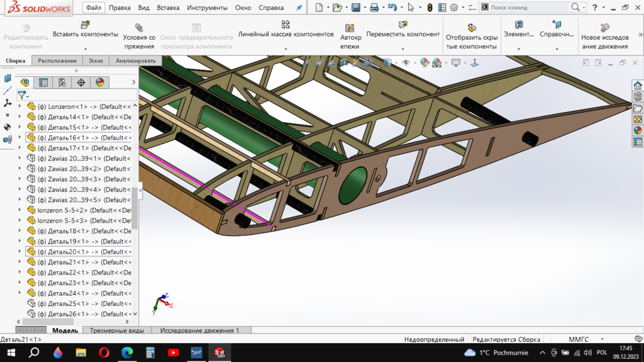This screenshot has height=362, width=644.
Task: Switch to the Эскиз tab
Action: [x=96, y=61]
